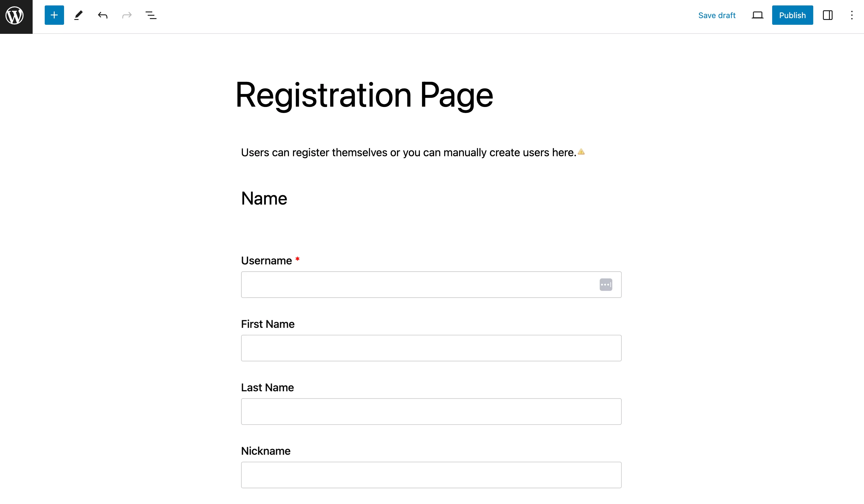Toggle the Settings sidebar panel icon
864x504 pixels.
[827, 15]
